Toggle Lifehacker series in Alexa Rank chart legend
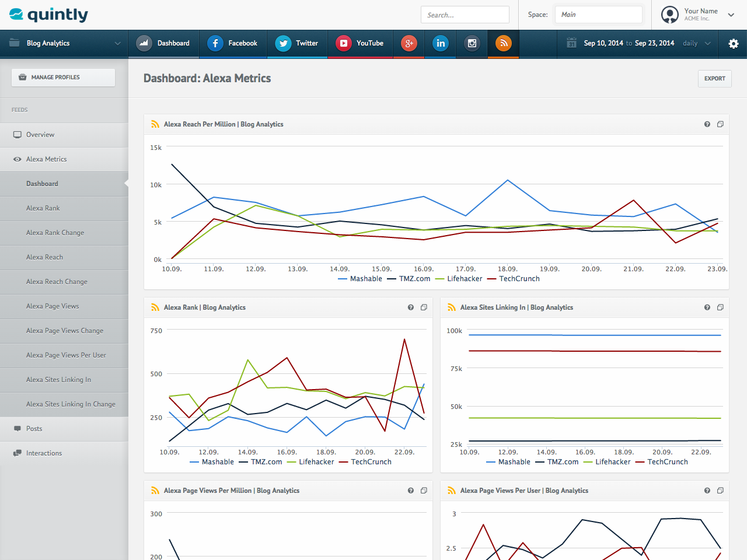This screenshot has width=747, height=560. point(310,462)
